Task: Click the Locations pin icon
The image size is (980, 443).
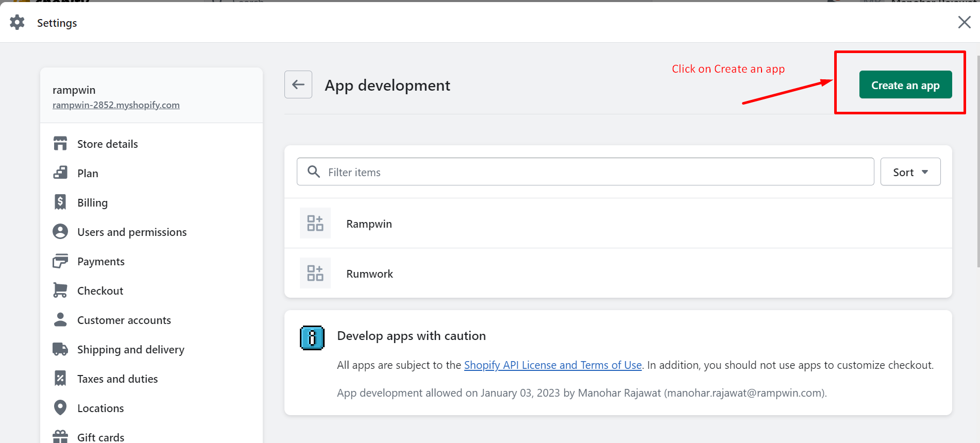Action: [x=60, y=408]
